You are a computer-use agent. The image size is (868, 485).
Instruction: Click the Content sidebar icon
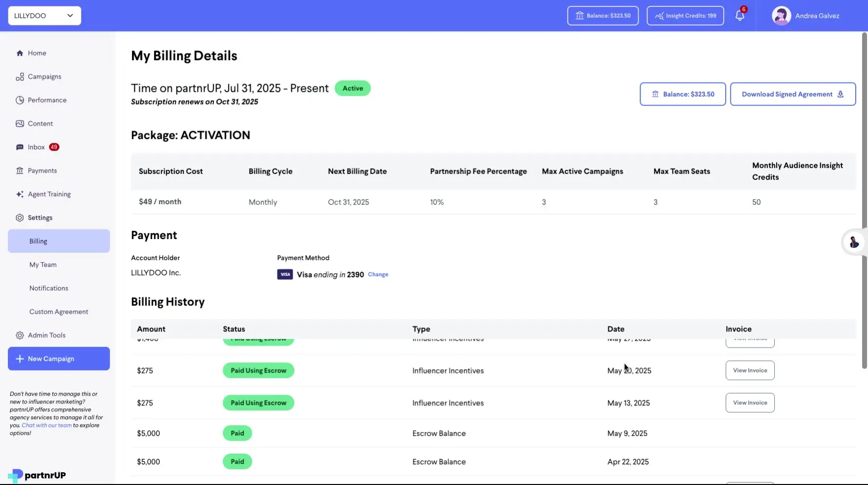point(20,123)
